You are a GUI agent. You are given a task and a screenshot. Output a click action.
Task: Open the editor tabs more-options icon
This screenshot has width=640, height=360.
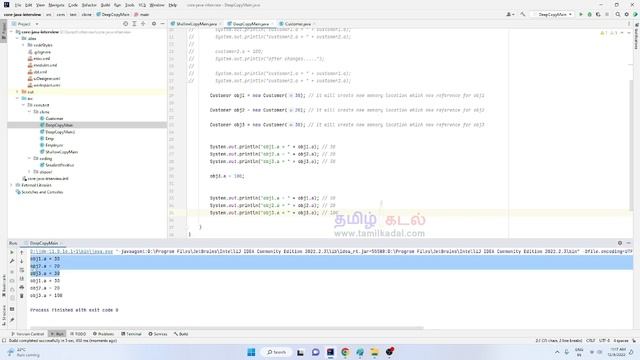tap(629, 24)
